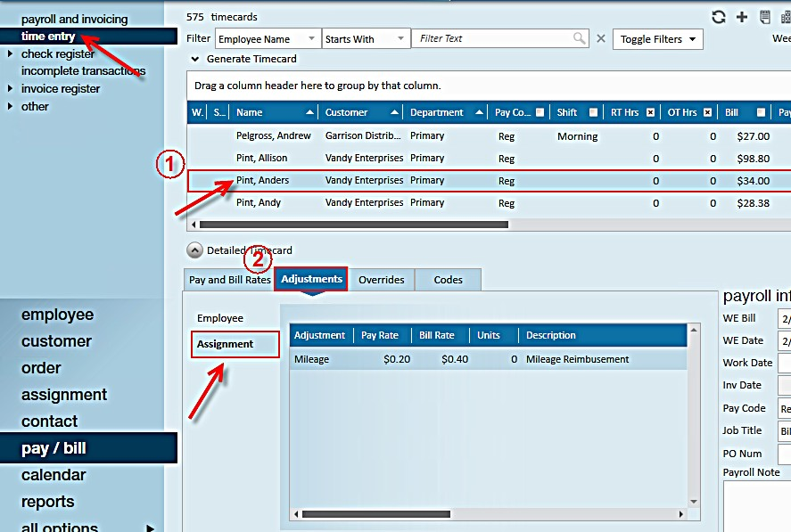Select Assignment adjustments side tab
791x532 pixels.
[x=235, y=344]
